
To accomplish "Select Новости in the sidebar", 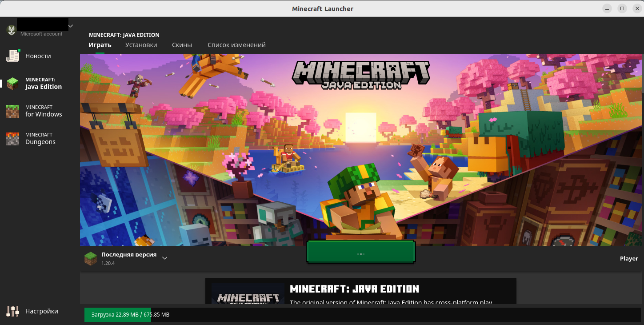I will (38, 56).
